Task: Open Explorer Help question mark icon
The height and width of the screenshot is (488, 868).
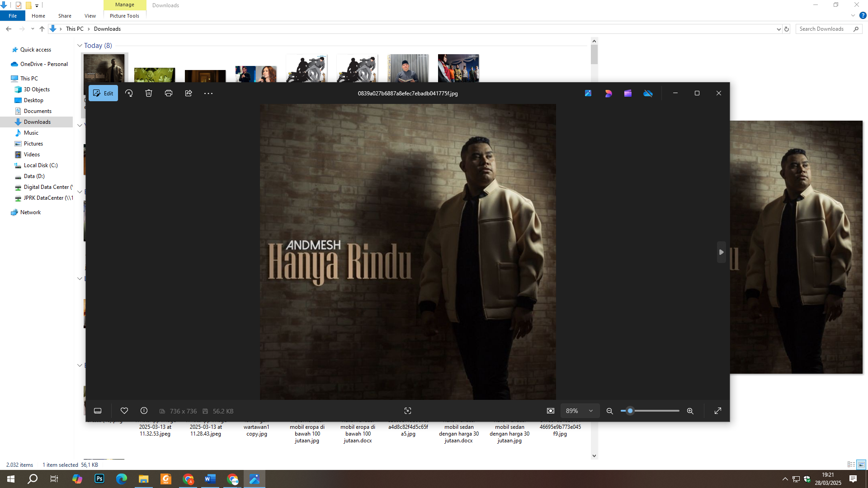Action: 863,16
